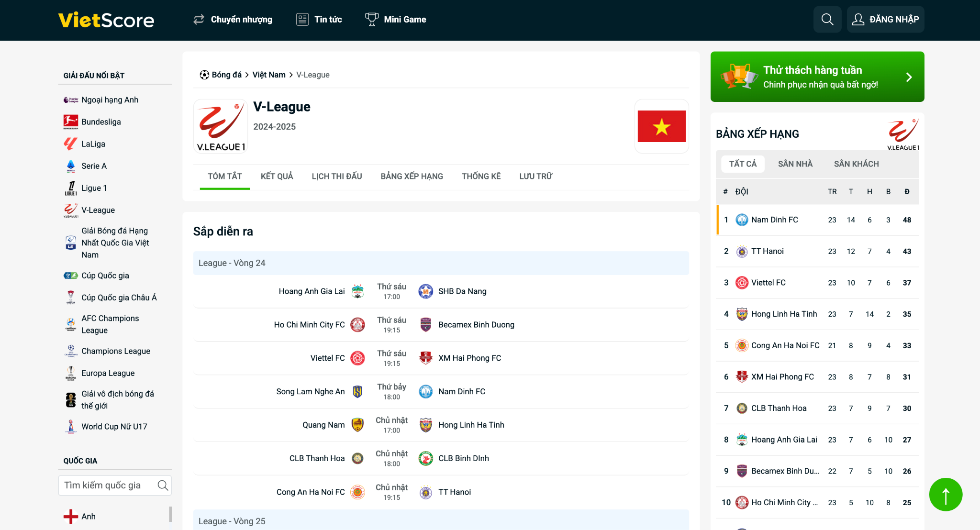The image size is (980, 530).
Task: Click the Bundesliga logo in the sidebar
Action: [x=70, y=121]
